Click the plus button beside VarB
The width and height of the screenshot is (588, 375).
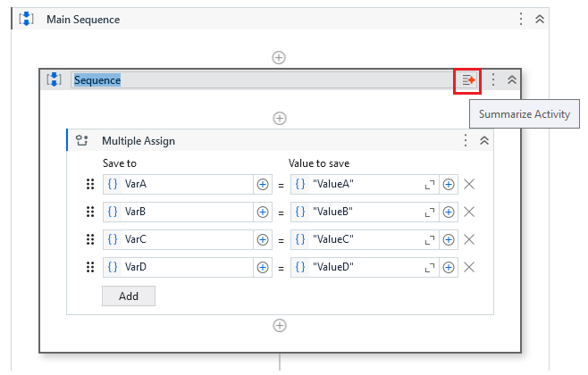pyautogui.click(x=263, y=212)
